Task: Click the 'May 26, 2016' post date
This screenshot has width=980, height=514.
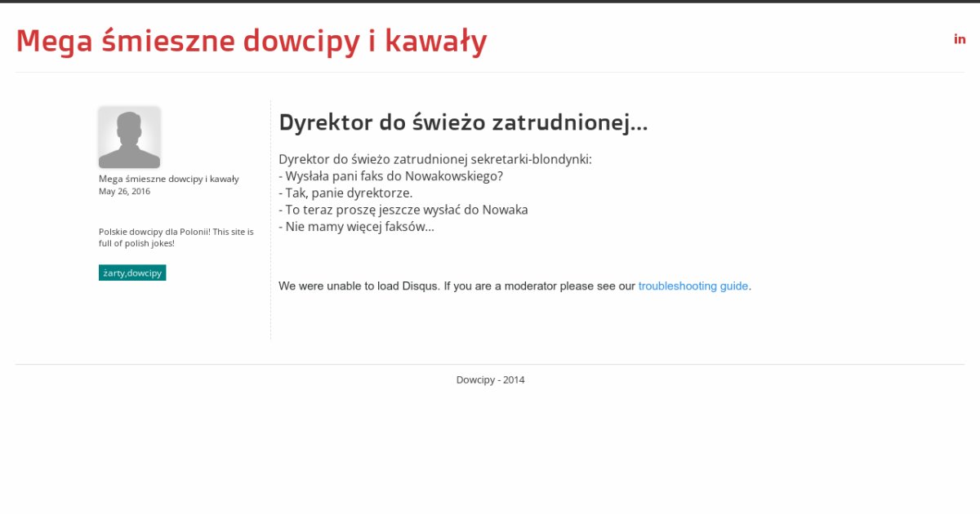Action: [x=124, y=192]
